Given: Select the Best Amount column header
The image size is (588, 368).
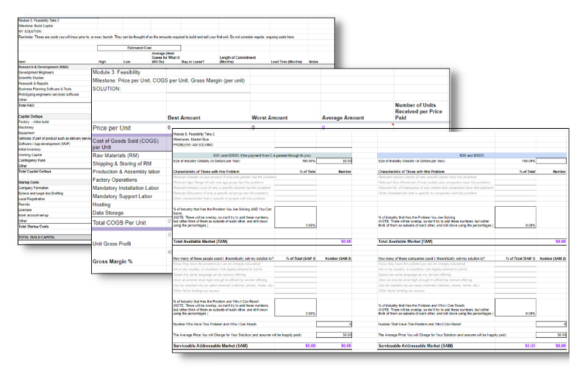Looking at the screenshot, I should coord(184,118).
